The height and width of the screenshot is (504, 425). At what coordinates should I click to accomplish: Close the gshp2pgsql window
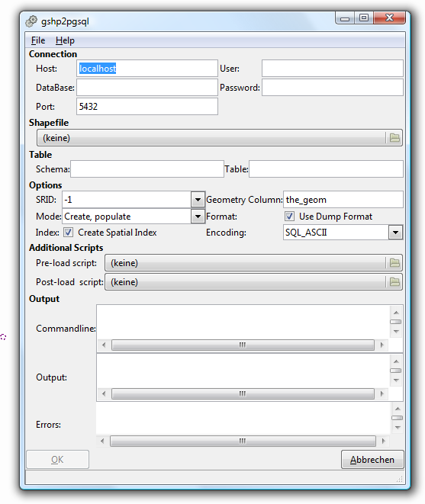389,18
